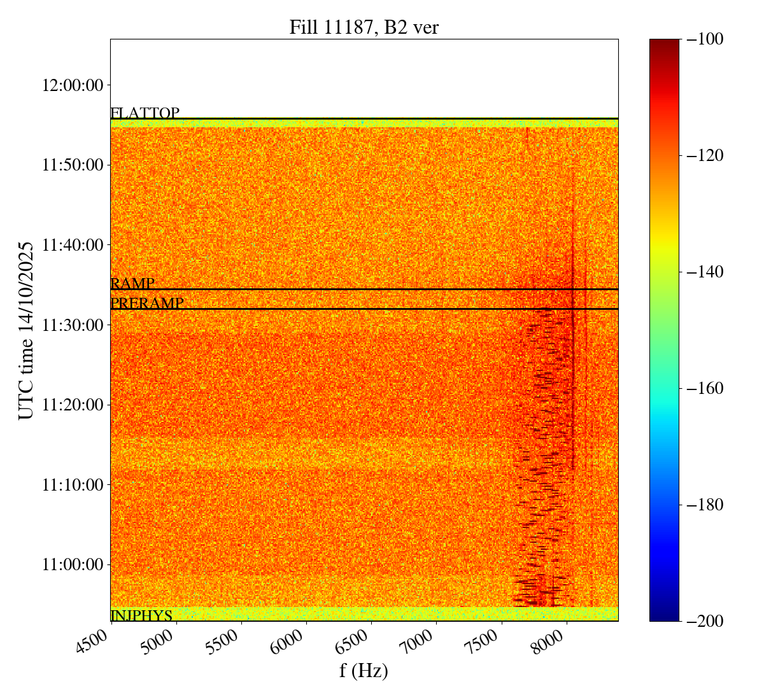
Task: Select the PRERAMP marker label
Action: click(147, 304)
